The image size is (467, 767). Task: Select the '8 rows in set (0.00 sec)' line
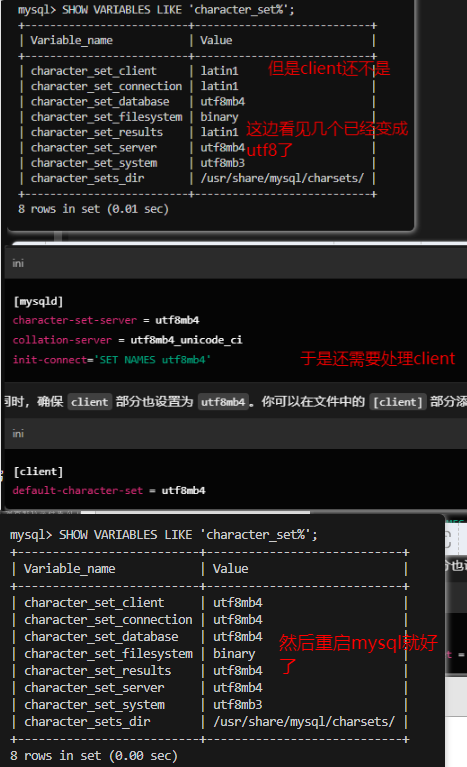(94, 756)
